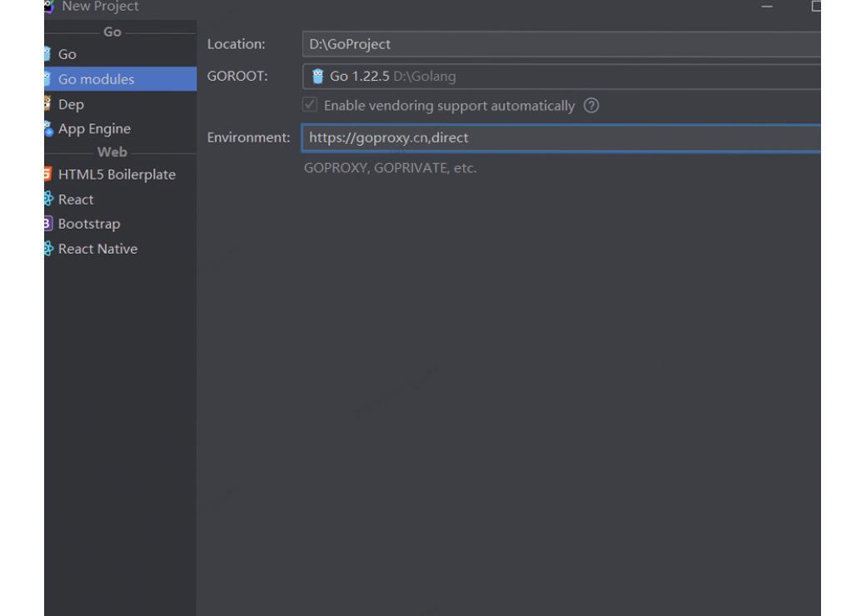Click the gopher icon beside Go
The height and width of the screenshot is (616, 866).
tap(48, 54)
